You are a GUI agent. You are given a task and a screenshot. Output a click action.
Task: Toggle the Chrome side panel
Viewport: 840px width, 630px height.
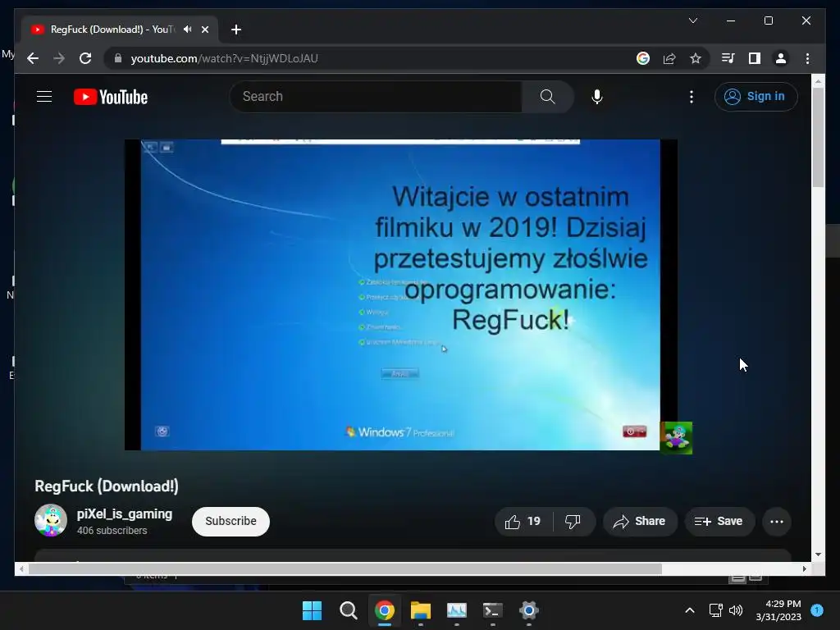(x=755, y=58)
